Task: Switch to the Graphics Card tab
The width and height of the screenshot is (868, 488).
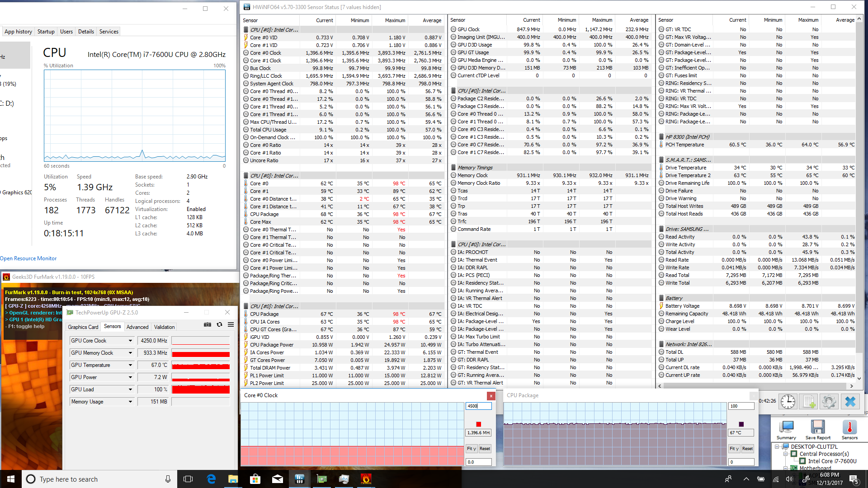Action: tap(83, 327)
